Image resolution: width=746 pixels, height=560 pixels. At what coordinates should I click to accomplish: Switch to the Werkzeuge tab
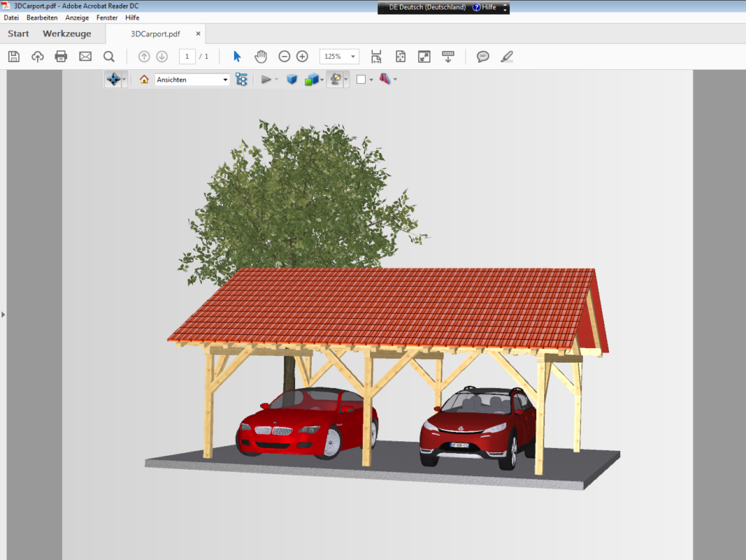pyautogui.click(x=67, y=33)
